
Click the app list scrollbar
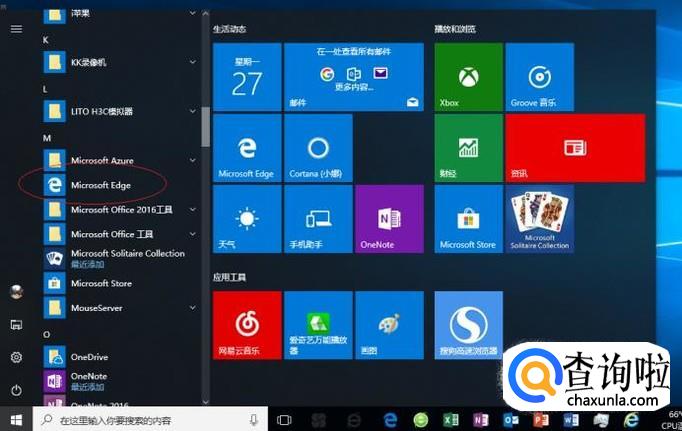[205, 125]
